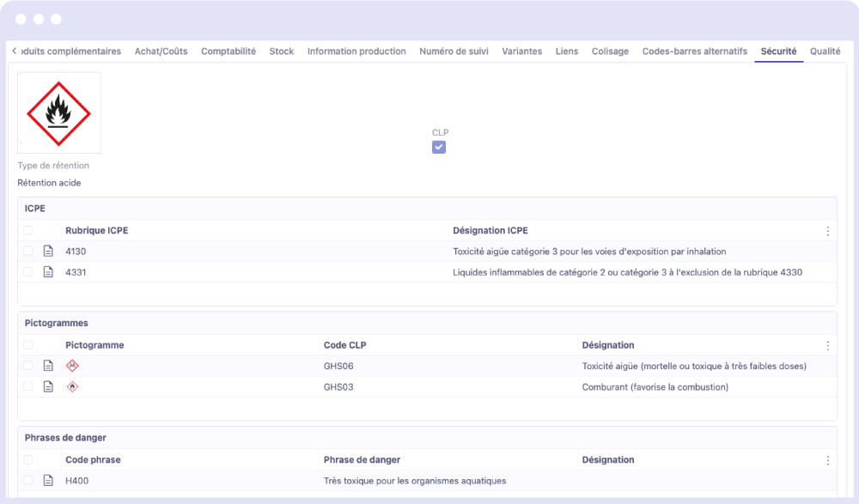Select all rows in Phrases de danger
The width and height of the screenshot is (859, 504).
coord(28,460)
